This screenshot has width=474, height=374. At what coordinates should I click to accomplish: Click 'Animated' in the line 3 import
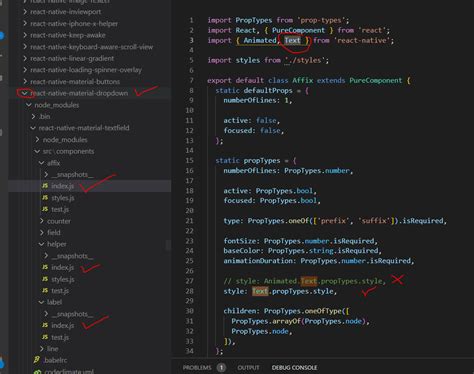260,40
